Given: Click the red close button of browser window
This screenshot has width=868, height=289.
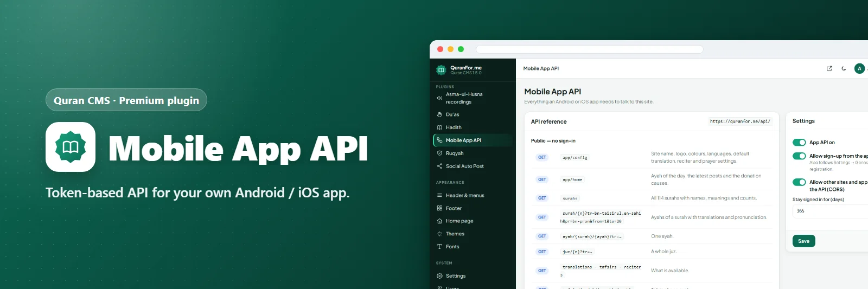Looking at the screenshot, I should coord(440,49).
